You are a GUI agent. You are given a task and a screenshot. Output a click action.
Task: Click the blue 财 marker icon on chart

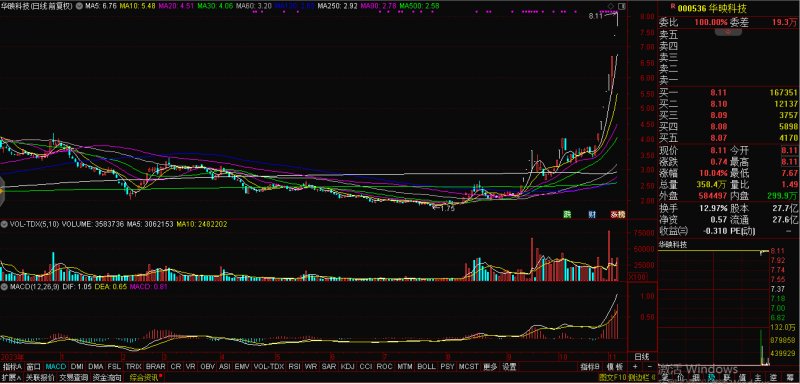[x=592, y=215]
